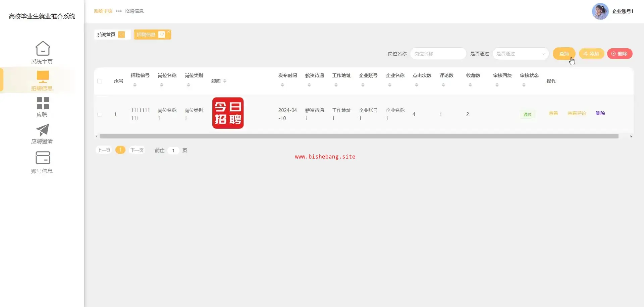644x307 pixels.
Task: Sort table by 发布时间 column arrows
Action: pyautogui.click(x=282, y=85)
